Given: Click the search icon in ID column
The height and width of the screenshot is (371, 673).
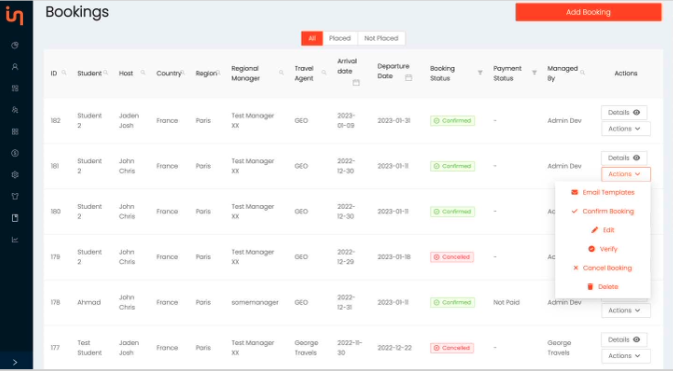Looking at the screenshot, I should [x=64, y=73].
